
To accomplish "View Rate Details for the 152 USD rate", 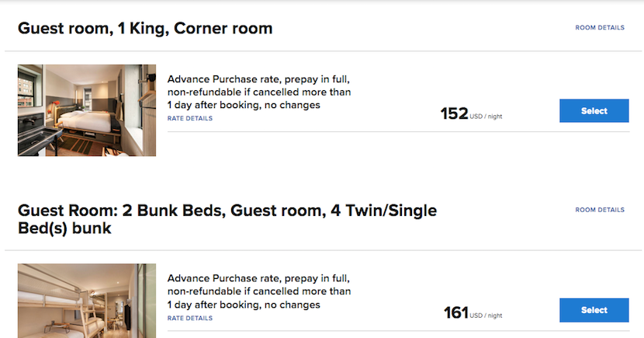I will (x=190, y=119).
